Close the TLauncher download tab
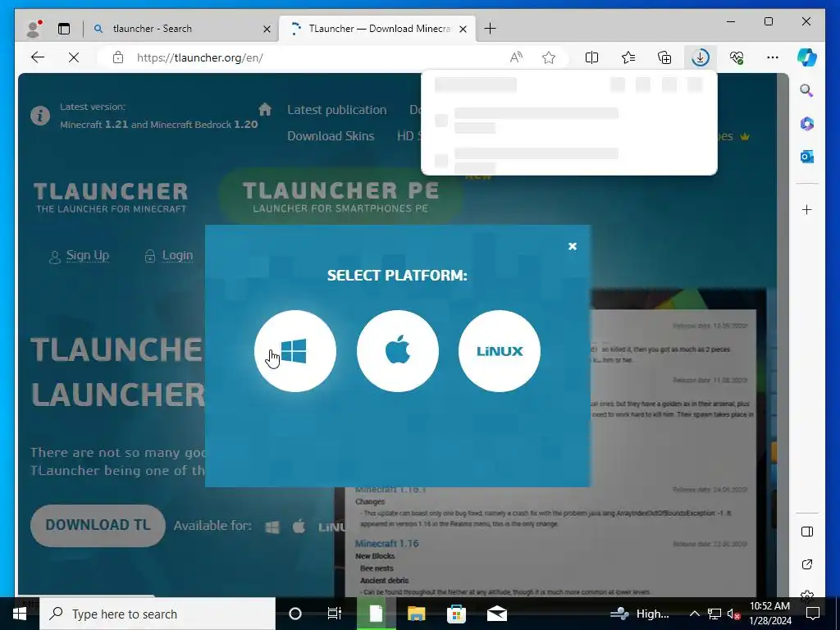The image size is (840, 630). pyautogui.click(x=463, y=29)
